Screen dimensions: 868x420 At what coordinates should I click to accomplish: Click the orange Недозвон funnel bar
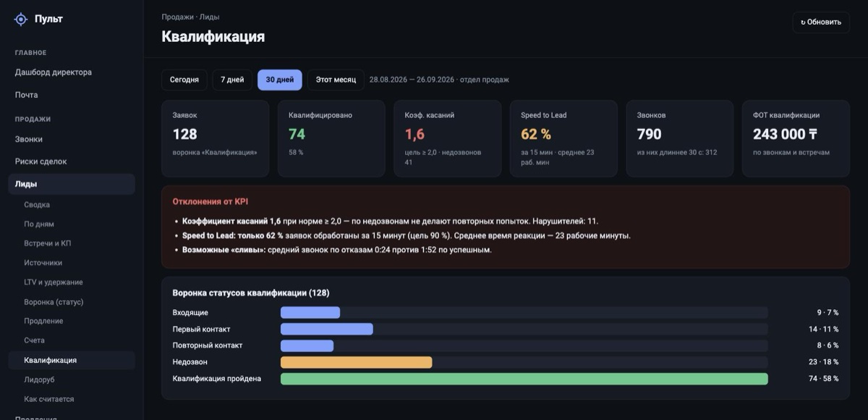pos(357,362)
